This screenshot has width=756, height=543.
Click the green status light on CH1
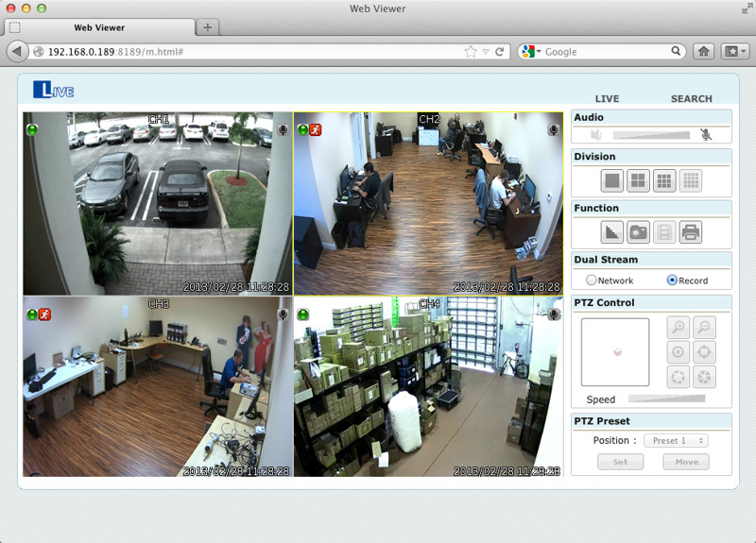(32, 129)
